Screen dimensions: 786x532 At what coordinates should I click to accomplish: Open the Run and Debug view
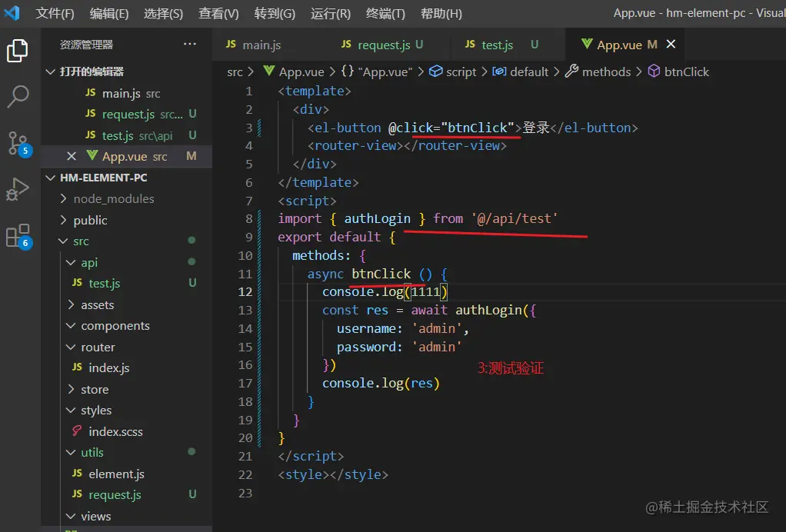(x=18, y=189)
